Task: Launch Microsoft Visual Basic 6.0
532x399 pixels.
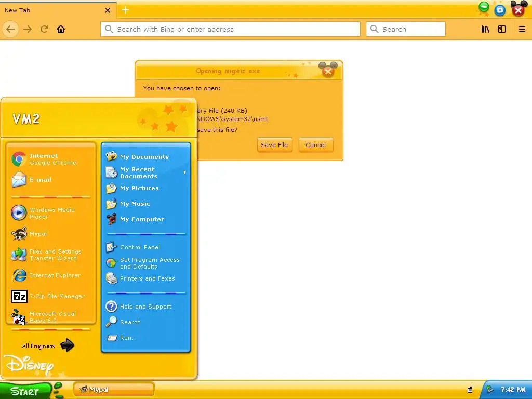Action: tap(51, 316)
